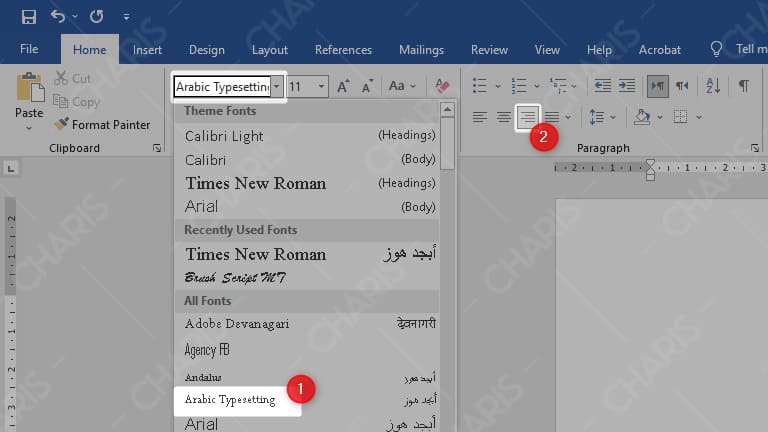Image resolution: width=768 pixels, height=432 pixels.
Task: Increase paragraph indent
Action: (627, 86)
